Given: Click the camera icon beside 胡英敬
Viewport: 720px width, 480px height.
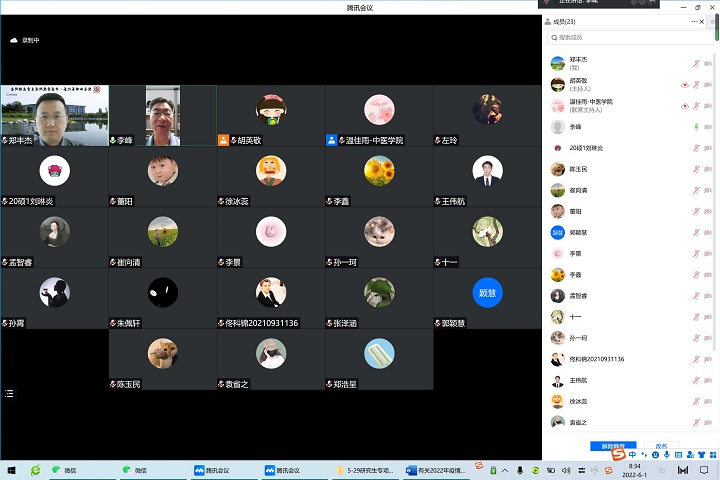Looking at the screenshot, I should click(707, 84).
